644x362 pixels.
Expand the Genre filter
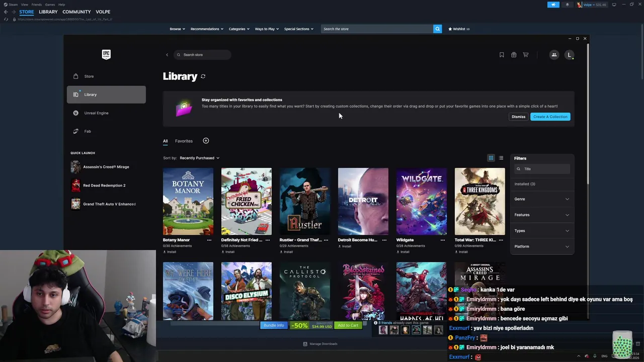tap(542, 199)
